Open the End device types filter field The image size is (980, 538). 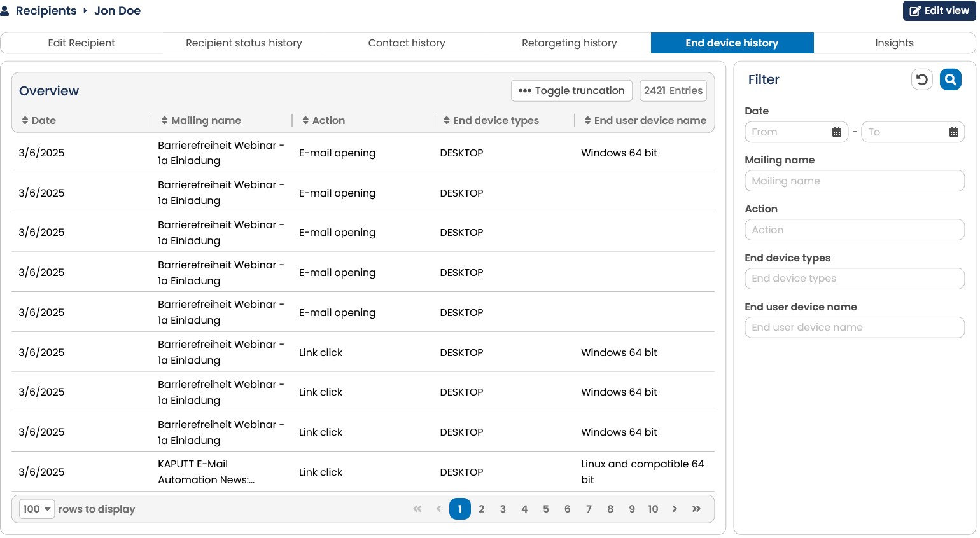[x=855, y=279]
